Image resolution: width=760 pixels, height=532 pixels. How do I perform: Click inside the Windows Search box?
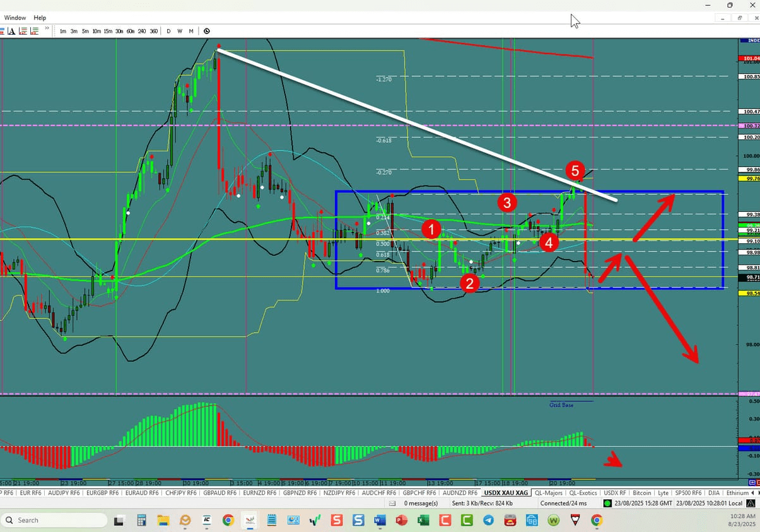(54, 520)
